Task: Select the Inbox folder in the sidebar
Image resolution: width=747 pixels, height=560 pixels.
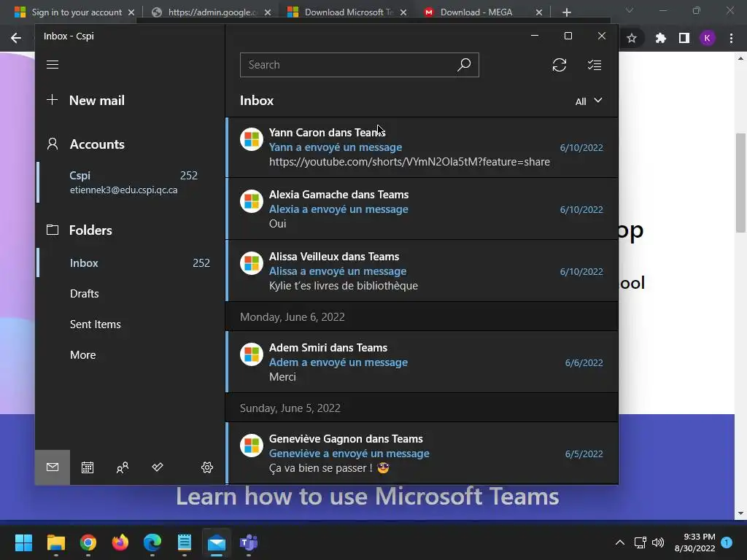Action: [x=130, y=262]
